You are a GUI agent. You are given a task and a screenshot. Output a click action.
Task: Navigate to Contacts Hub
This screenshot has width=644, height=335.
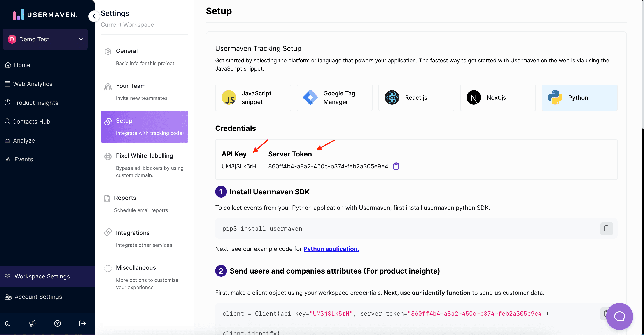tap(28, 122)
